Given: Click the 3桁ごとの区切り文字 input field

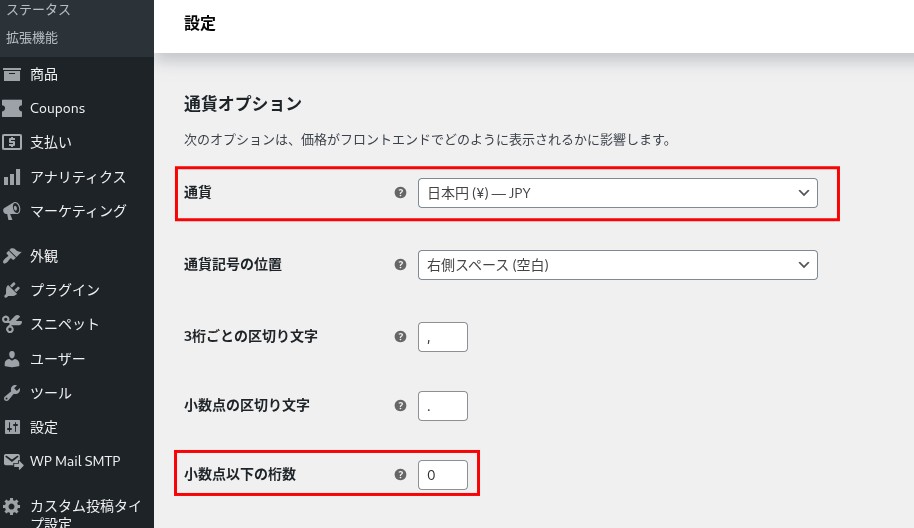Looking at the screenshot, I should (442, 337).
